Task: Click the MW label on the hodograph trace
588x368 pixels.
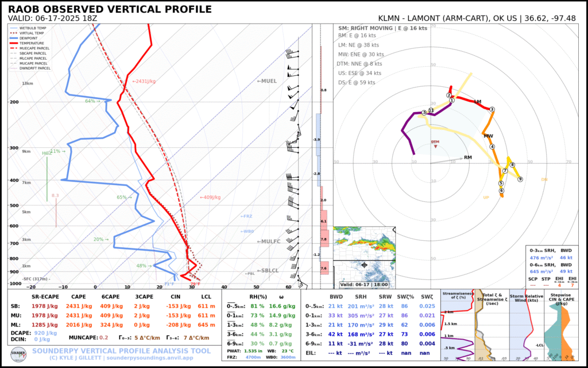Action: tap(489, 136)
